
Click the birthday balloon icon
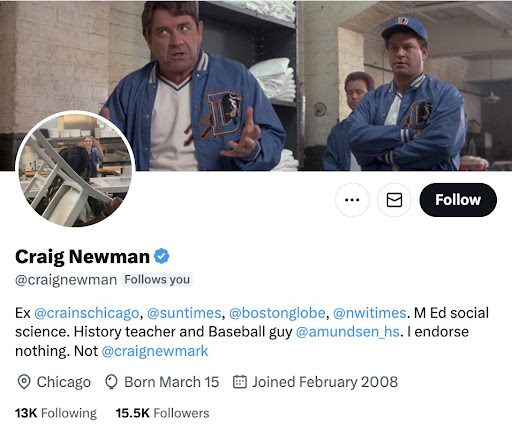tap(111, 382)
